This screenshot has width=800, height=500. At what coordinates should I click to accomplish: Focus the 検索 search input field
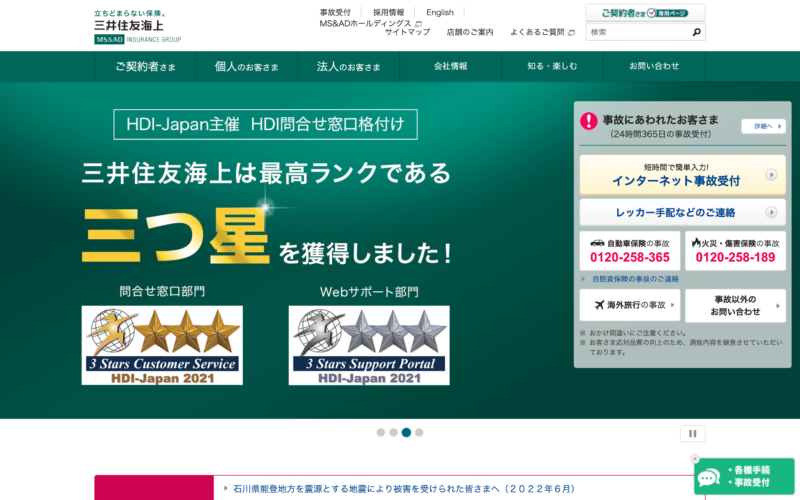coord(638,32)
